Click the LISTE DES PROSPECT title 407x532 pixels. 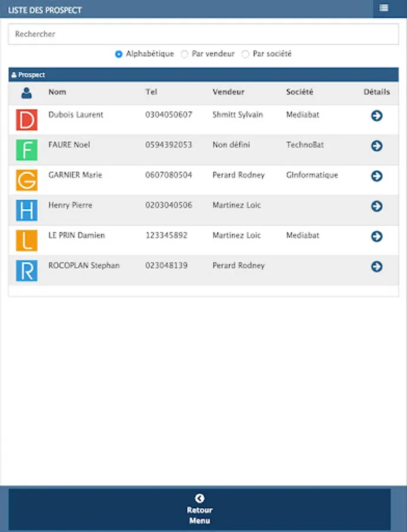pos(45,10)
